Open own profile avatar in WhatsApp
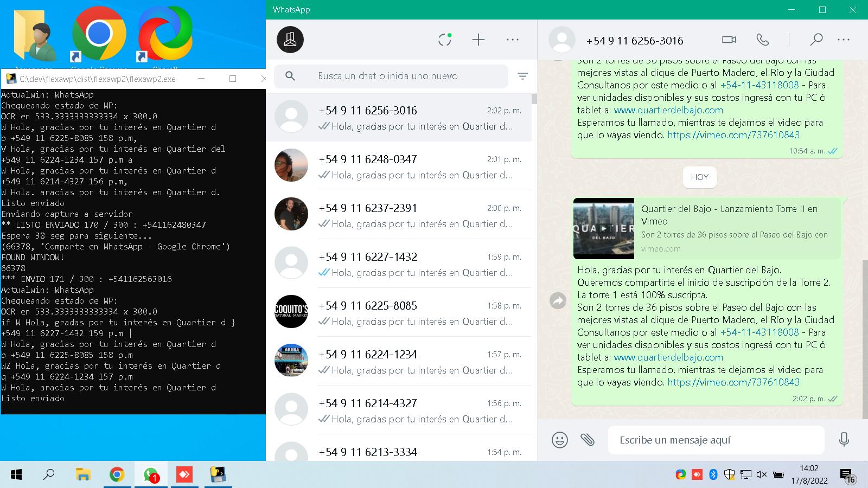Viewport: 868px width, 488px height. click(290, 40)
